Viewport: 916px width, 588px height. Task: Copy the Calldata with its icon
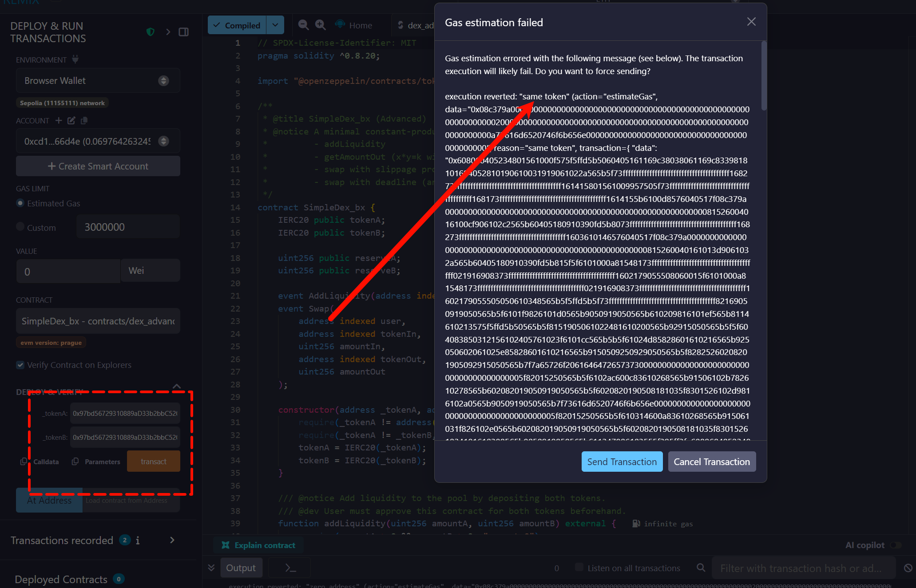pyautogui.click(x=24, y=462)
